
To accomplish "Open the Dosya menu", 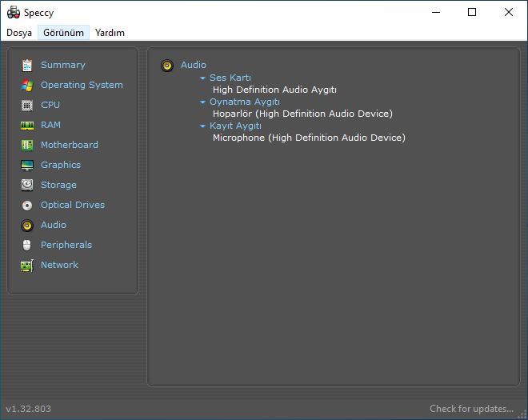I will (x=19, y=33).
